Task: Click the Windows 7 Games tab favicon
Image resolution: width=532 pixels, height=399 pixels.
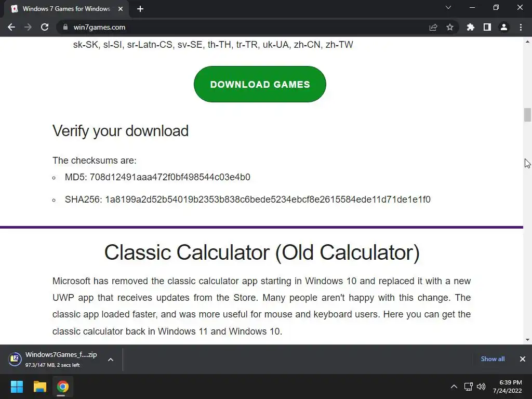Action: tap(14, 9)
